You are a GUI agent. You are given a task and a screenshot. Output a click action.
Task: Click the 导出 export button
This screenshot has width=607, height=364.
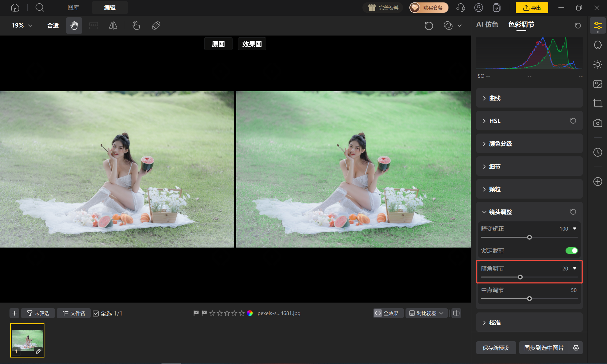[532, 8]
